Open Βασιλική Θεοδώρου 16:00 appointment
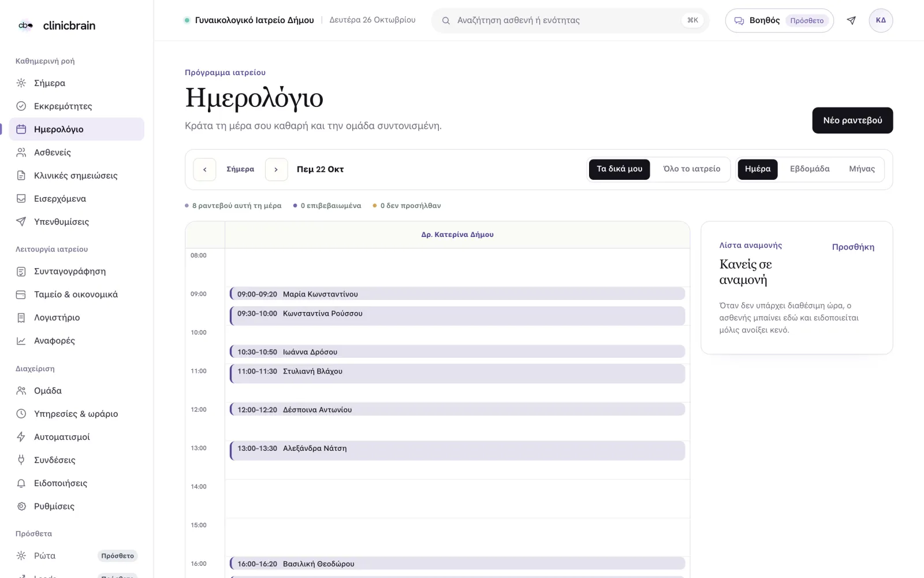 tap(457, 564)
